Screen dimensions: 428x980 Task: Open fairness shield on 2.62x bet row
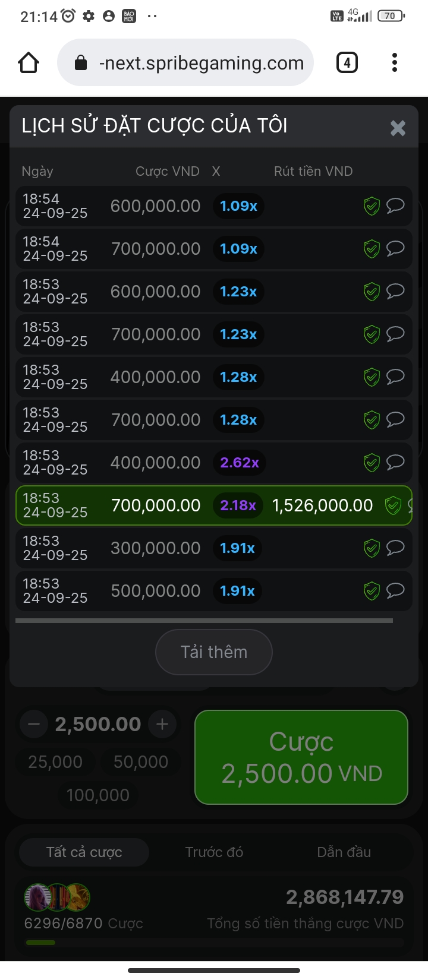[x=372, y=463]
